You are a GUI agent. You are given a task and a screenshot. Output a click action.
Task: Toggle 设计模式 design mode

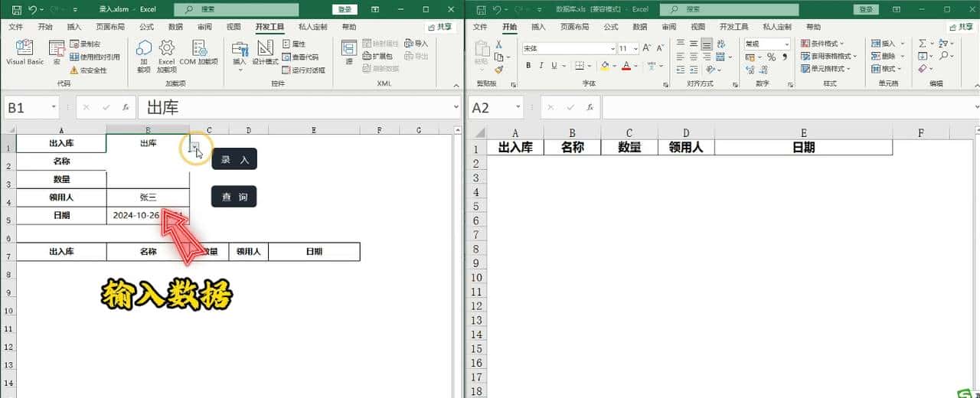265,52
